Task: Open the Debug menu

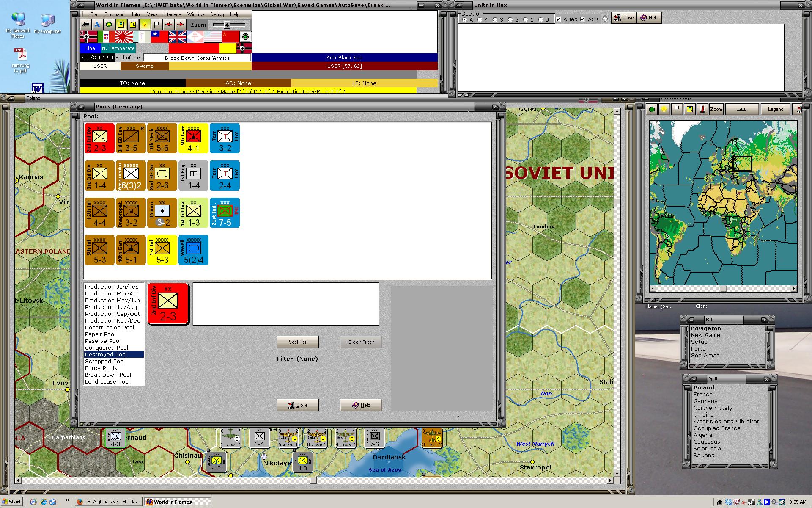Action: tap(217, 14)
